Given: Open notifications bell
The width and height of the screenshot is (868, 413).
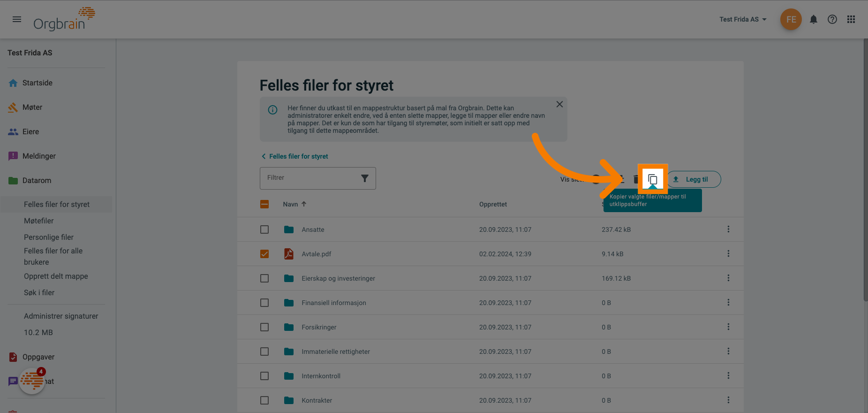Looking at the screenshot, I should pyautogui.click(x=814, y=19).
